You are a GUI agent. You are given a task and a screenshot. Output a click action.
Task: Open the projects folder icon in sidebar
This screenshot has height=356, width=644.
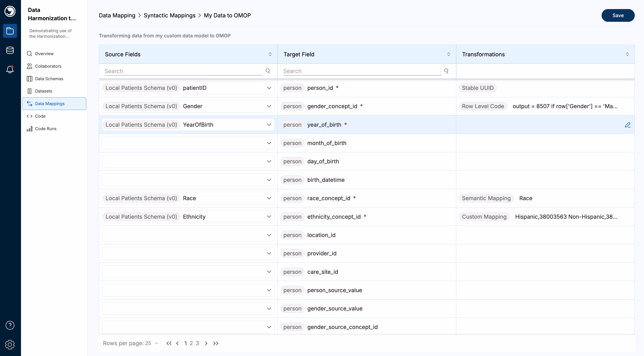click(x=10, y=31)
